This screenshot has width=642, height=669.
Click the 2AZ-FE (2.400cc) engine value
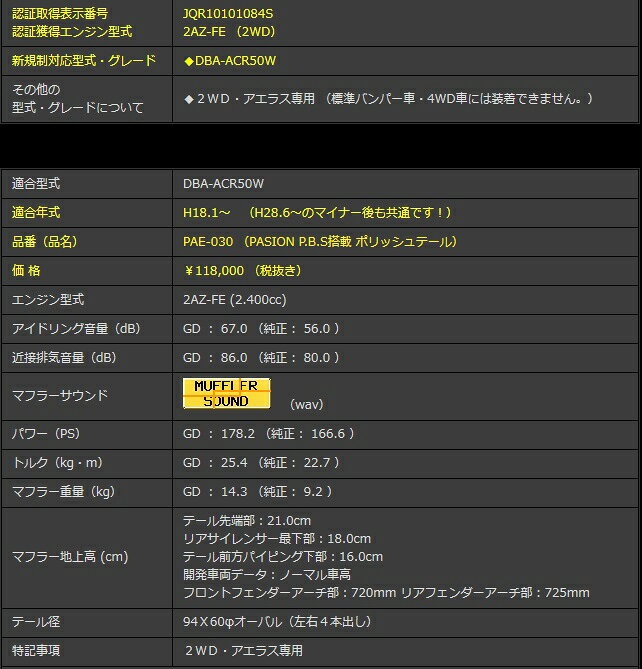(234, 299)
